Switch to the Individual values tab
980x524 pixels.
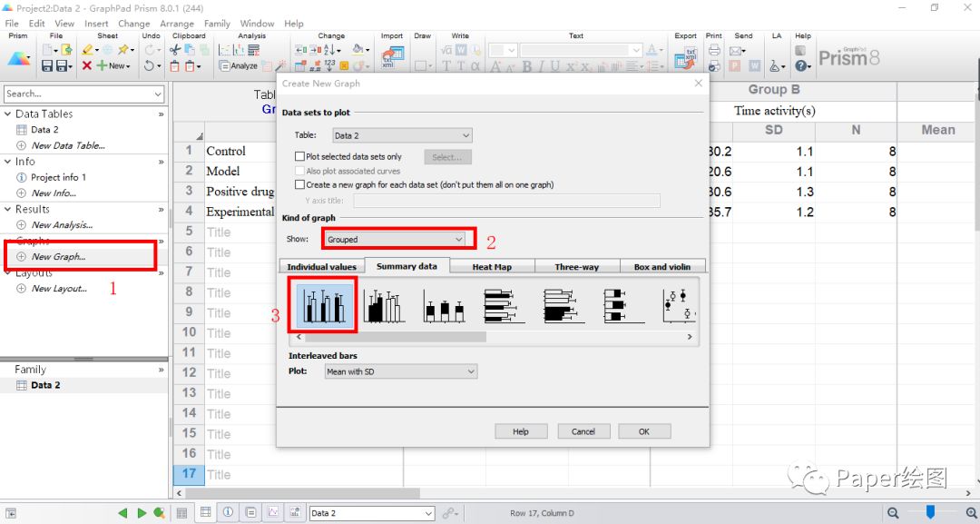(321, 266)
